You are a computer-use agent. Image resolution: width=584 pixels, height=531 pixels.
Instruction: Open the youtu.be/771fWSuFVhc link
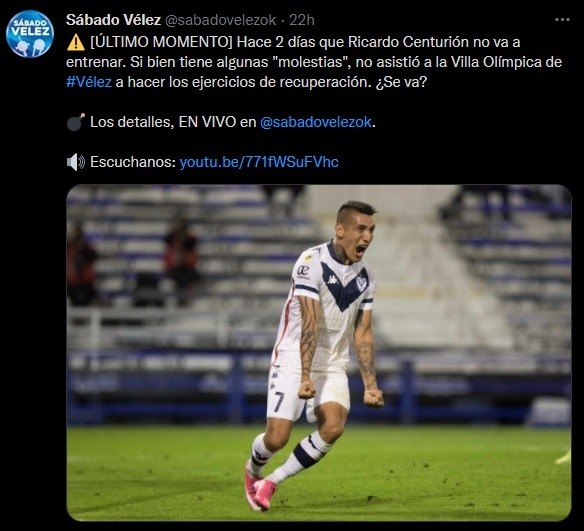click(259, 162)
